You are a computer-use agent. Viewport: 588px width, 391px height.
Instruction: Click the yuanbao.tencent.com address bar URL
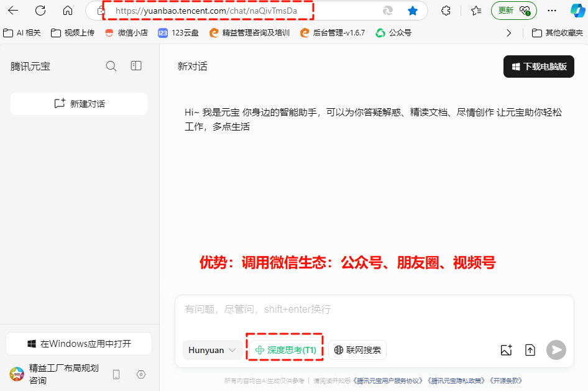click(x=206, y=11)
